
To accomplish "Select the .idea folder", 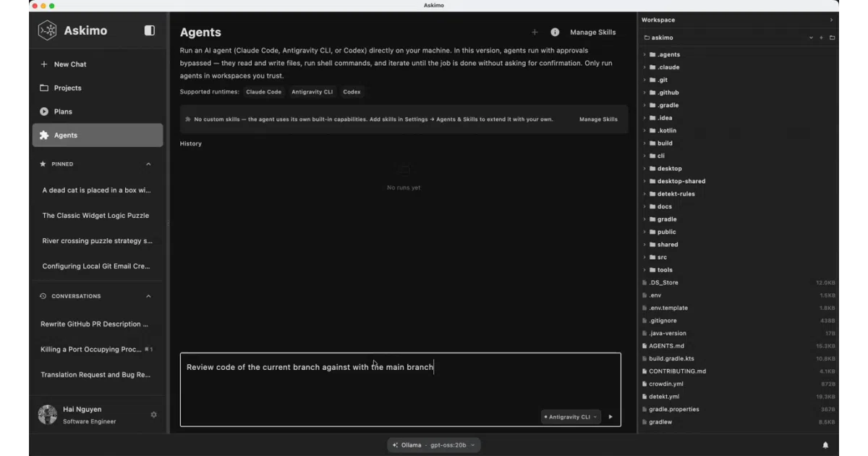I will tap(738, 118).
